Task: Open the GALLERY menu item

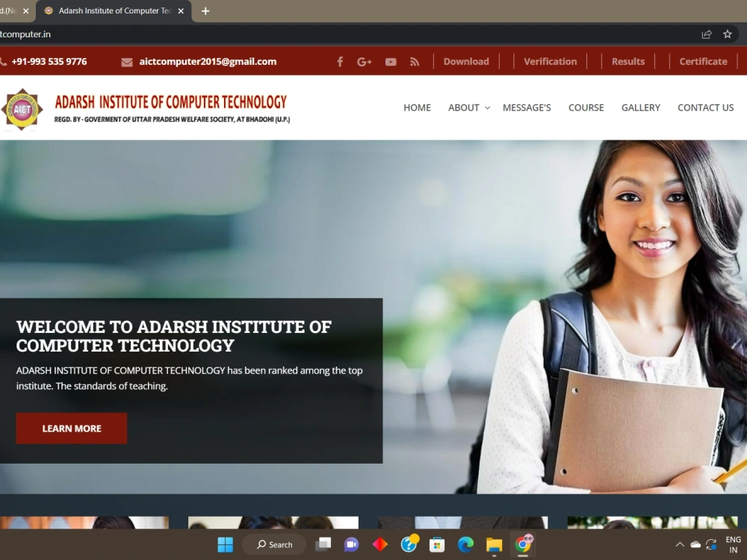Action: tap(641, 108)
